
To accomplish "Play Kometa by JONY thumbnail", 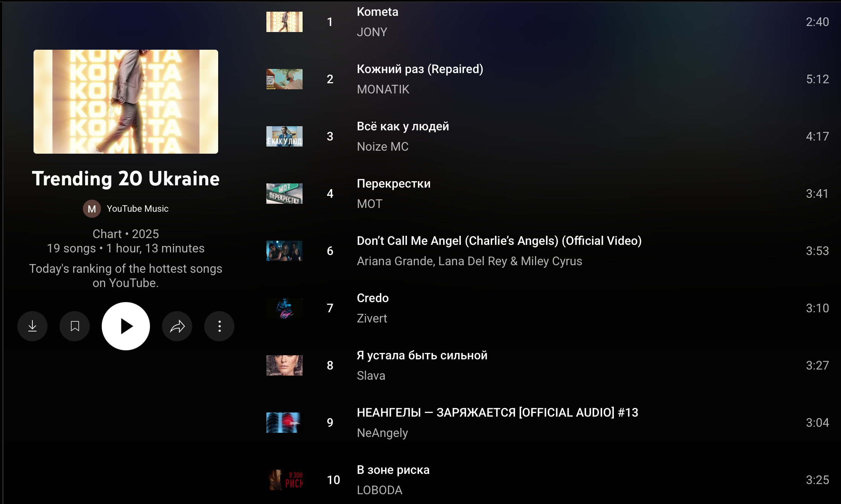I will (284, 22).
